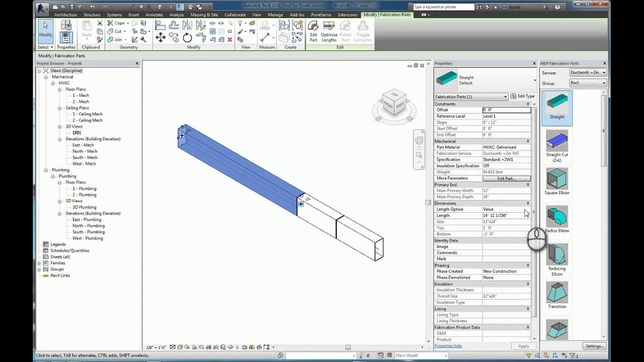Open the Massing & Site ribbon tab
The image size is (644, 362).
[x=204, y=15]
